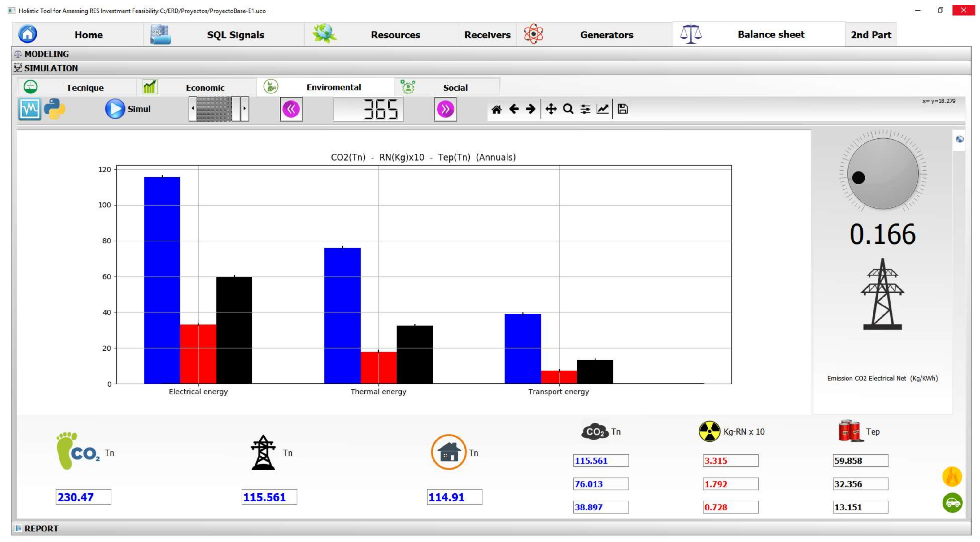Click the signal waveform monitor icon
The image size is (980, 542).
click(30, 110)
